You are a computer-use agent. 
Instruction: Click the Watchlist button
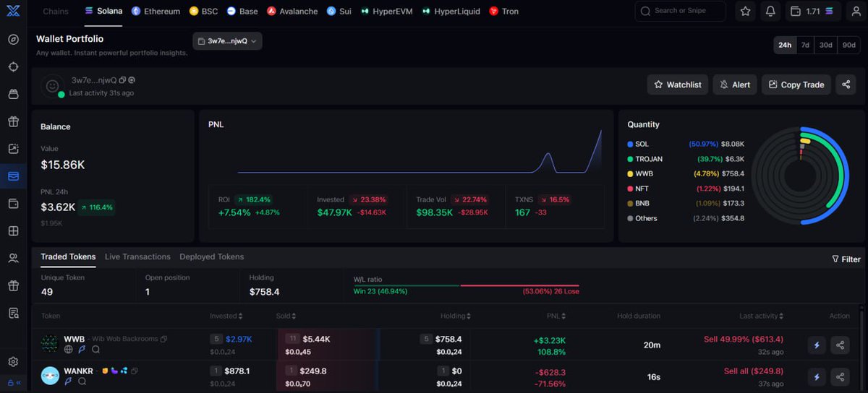tap(678, 85)
